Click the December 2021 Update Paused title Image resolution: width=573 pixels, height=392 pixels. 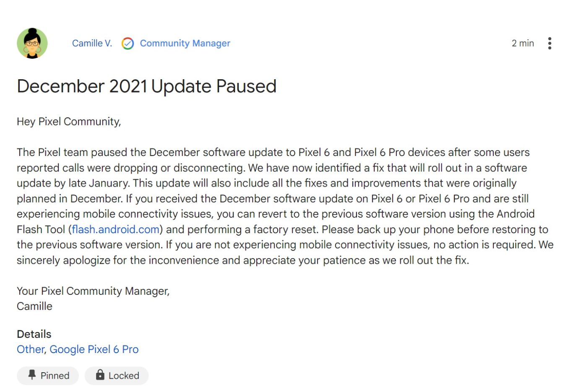[x=146, y=86]
